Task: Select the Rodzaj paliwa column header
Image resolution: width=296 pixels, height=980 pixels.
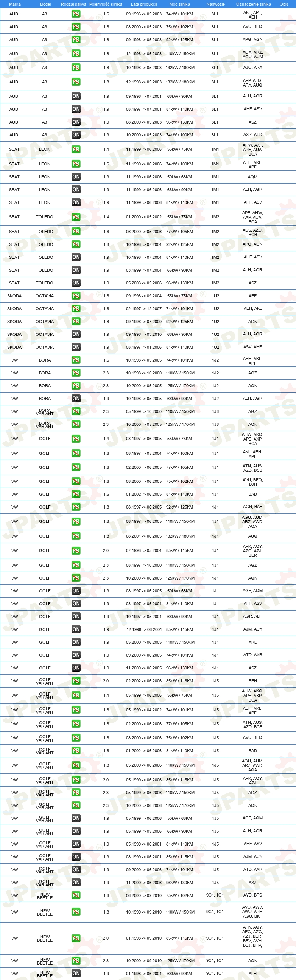Action: tap(73, 4)
